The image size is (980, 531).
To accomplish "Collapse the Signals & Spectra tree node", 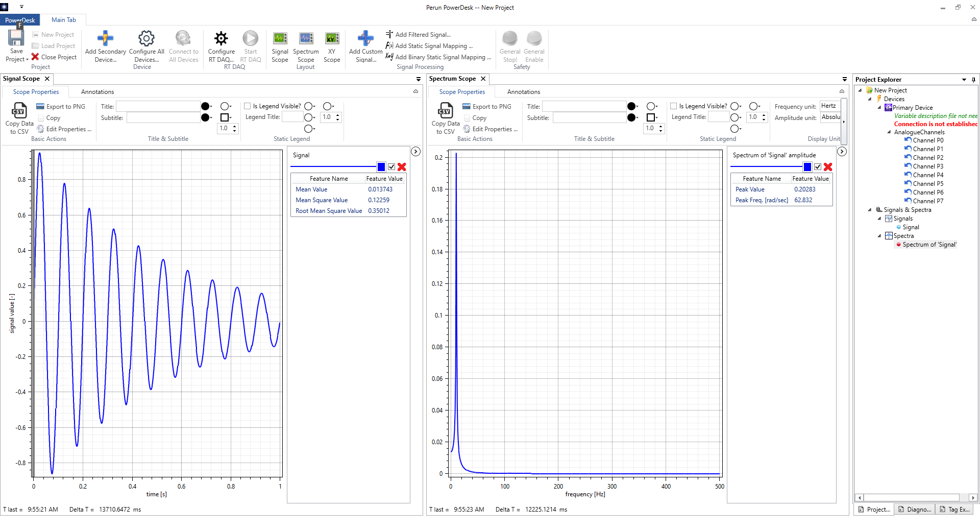I will click(870, 210).
